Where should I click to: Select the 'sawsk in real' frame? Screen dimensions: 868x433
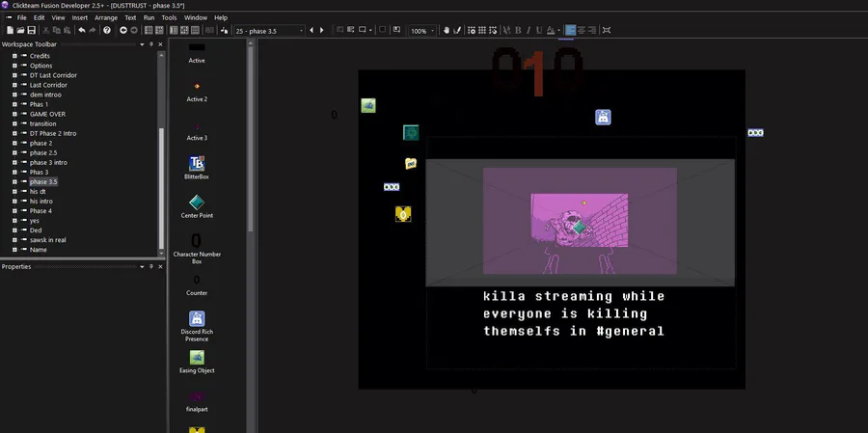click(x=47, y=240)
